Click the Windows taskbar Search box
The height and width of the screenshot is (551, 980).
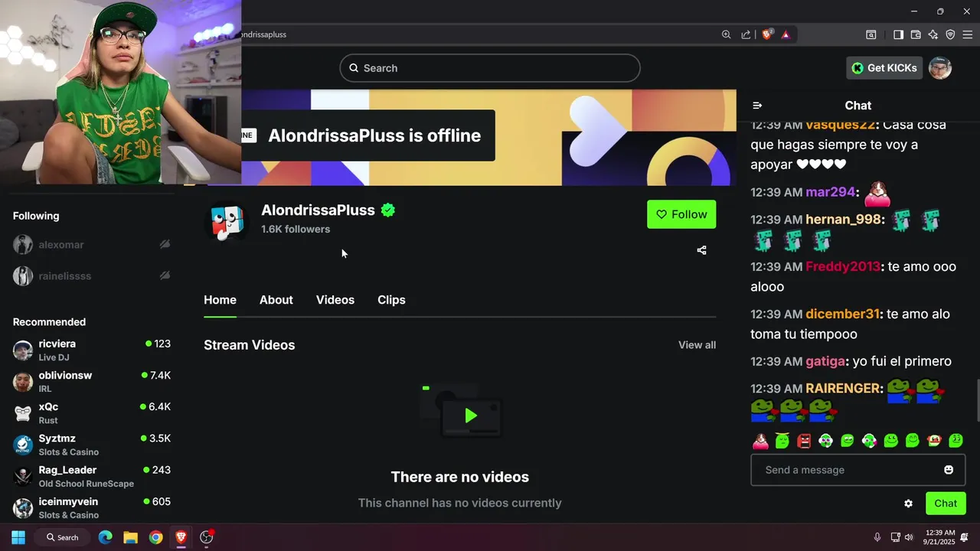[x=63, y=537]
